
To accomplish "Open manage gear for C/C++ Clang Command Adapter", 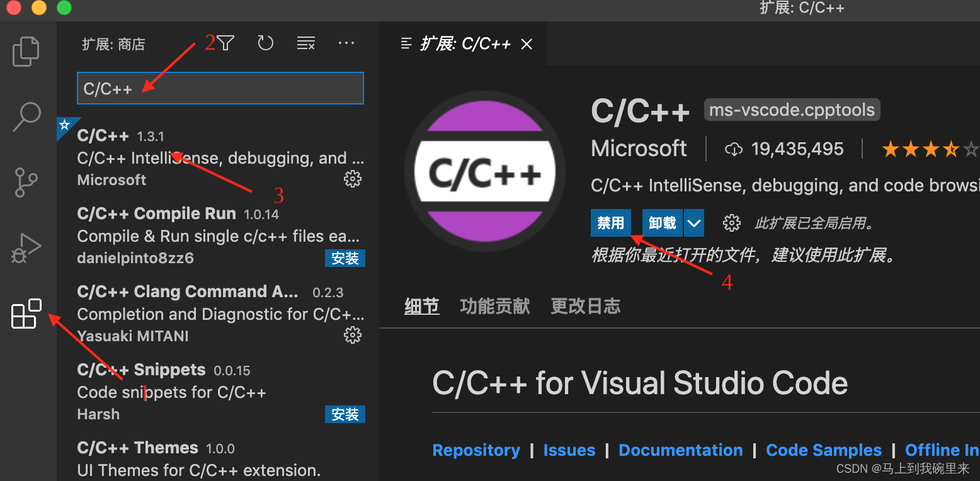I will pyautogui.click(x=353, y=335).
